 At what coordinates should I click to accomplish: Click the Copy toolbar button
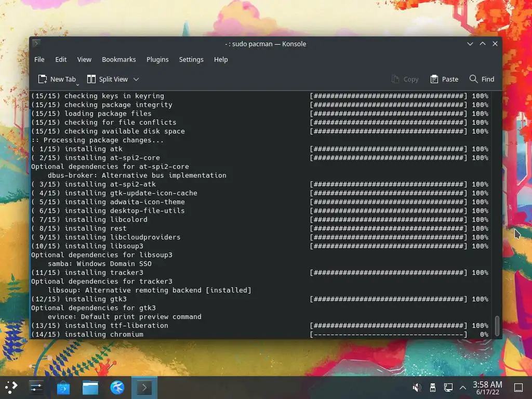pos(405,79)
